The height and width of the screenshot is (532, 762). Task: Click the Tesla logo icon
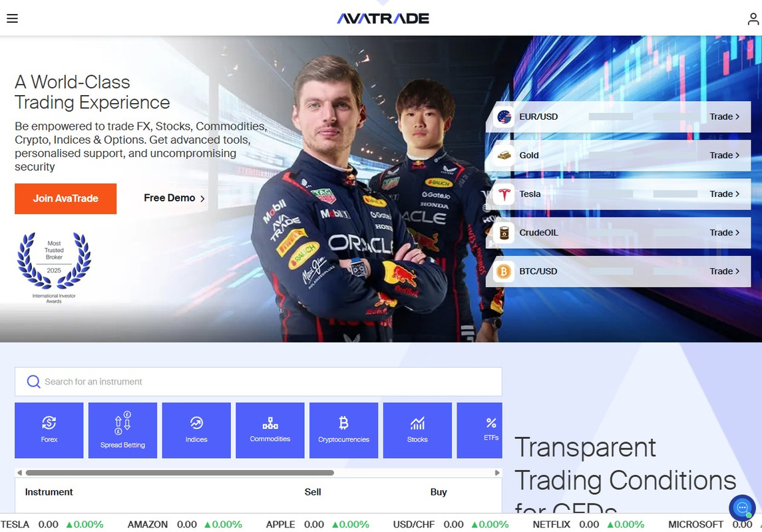(504, 194)
